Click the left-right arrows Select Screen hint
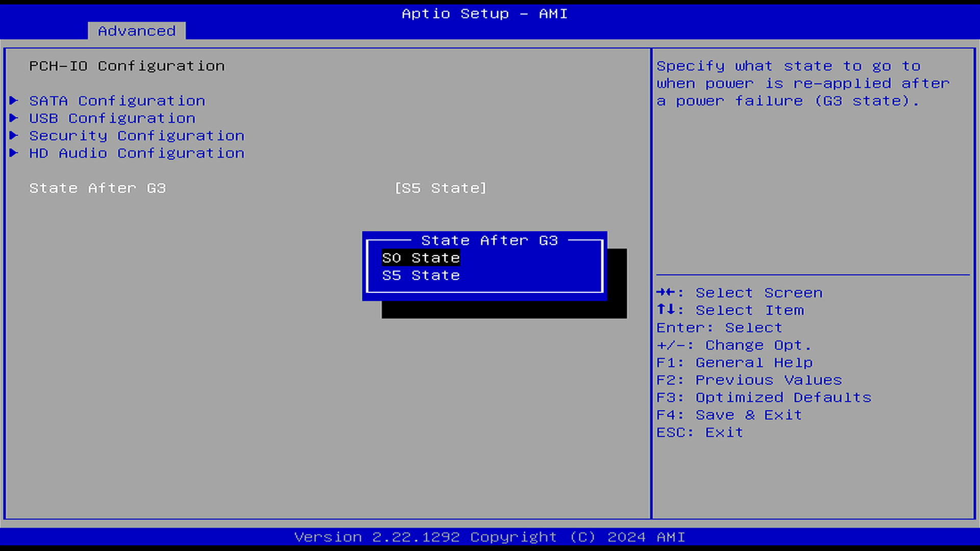Image resolution: width=980 pixels, height=551 pixels. click(x=739, y=293)
